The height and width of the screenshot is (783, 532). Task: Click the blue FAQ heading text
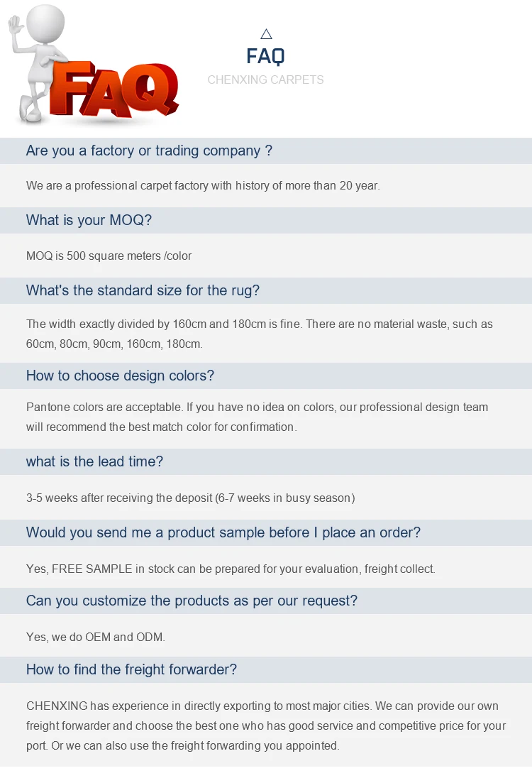266,56
